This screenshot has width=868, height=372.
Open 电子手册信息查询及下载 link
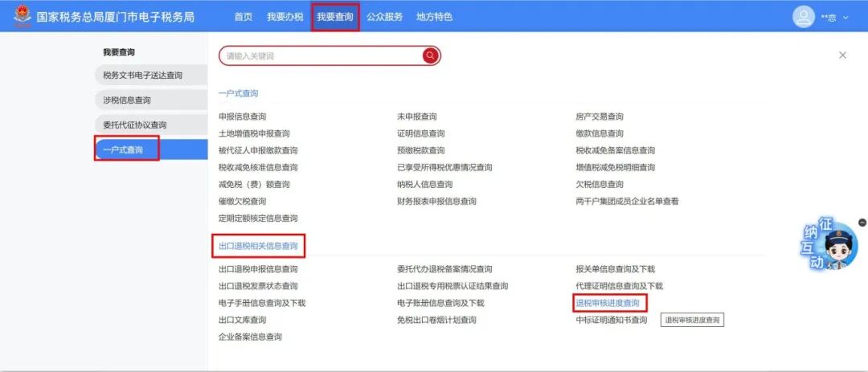(262, 303)
